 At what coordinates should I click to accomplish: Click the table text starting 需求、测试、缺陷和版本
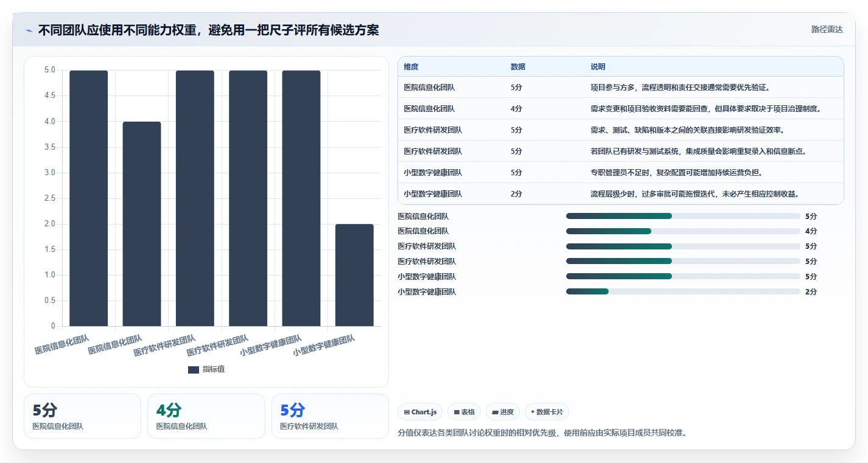click(x=687, y=130)
